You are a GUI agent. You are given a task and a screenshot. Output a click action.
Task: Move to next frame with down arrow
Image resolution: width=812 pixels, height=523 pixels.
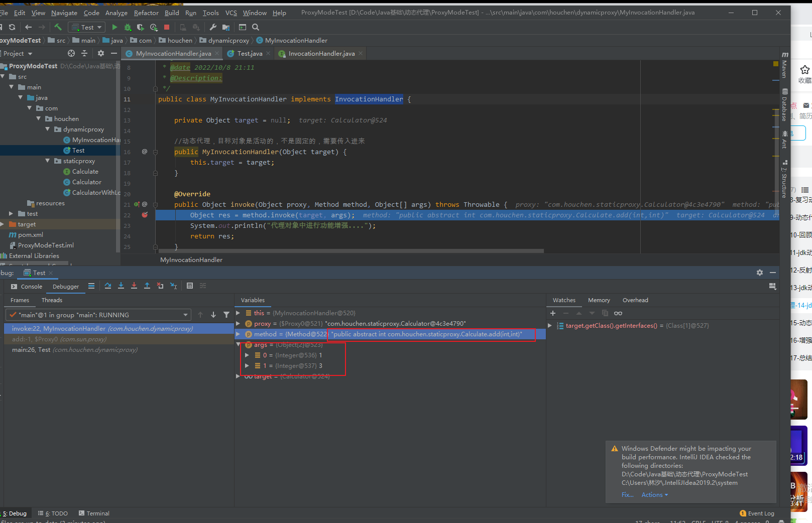pos(213,315)
